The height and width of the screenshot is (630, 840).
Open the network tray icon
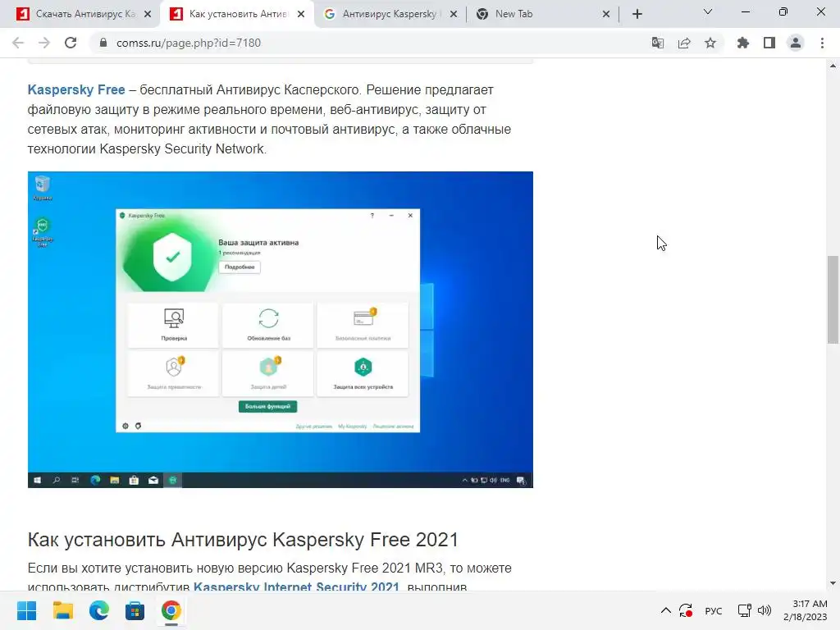pyautogui.click(x=744, y=610)
